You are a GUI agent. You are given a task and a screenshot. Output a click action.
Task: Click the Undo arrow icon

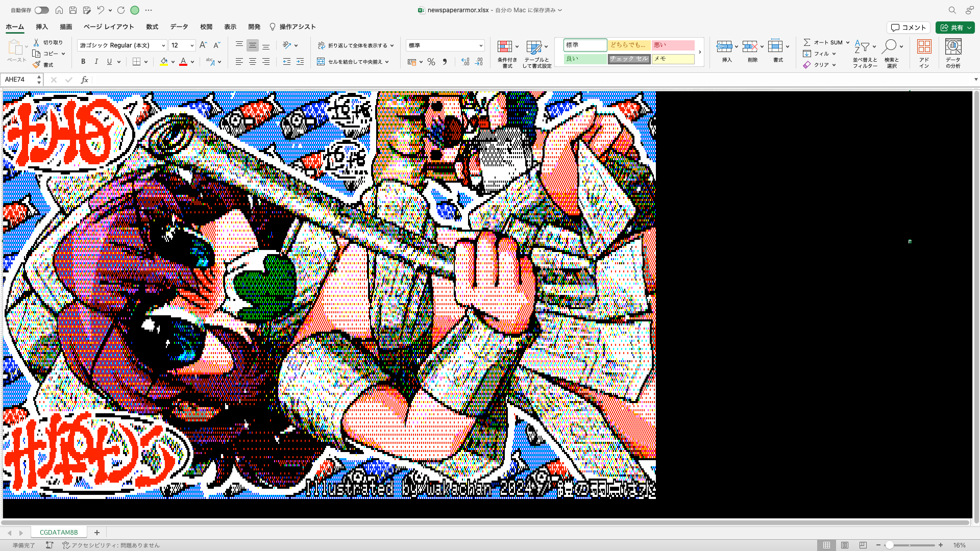click(101, 10)
